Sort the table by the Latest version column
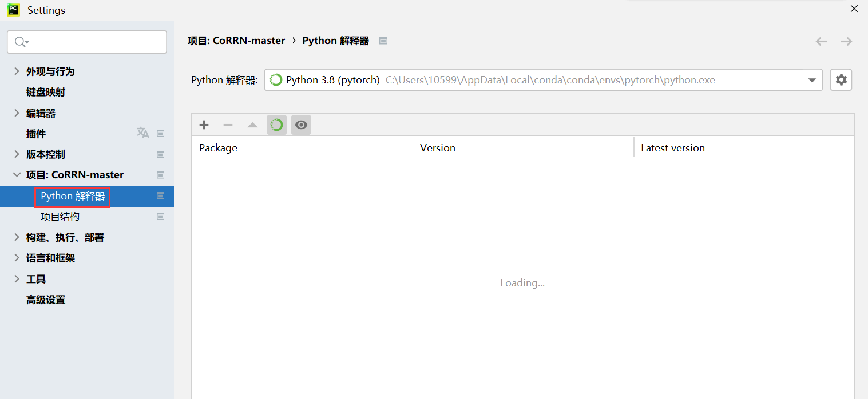The image size is (868, 399). pyautogui.click(x=744, y=147)
